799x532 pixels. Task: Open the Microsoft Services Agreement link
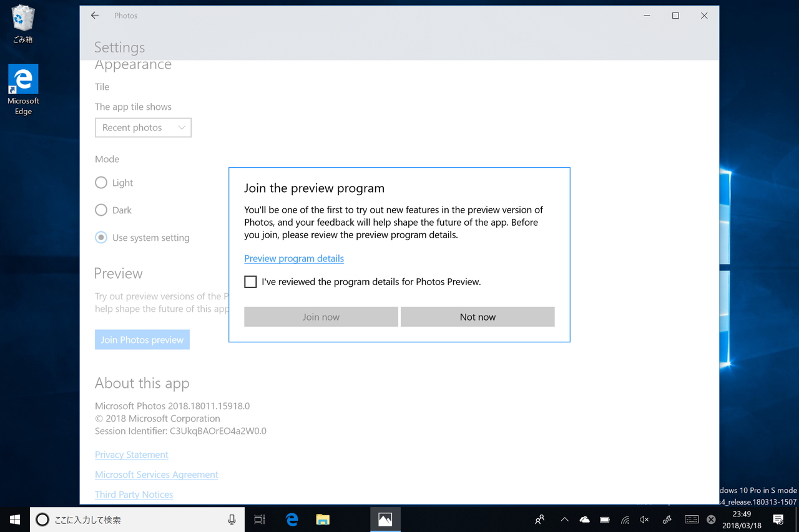[157, 475]
